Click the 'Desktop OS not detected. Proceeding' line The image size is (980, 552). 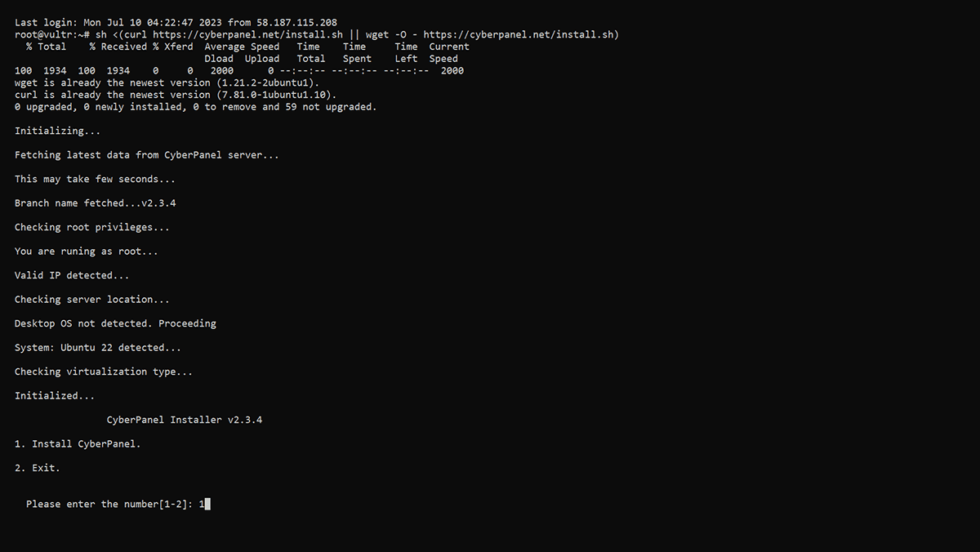[115, 323]
